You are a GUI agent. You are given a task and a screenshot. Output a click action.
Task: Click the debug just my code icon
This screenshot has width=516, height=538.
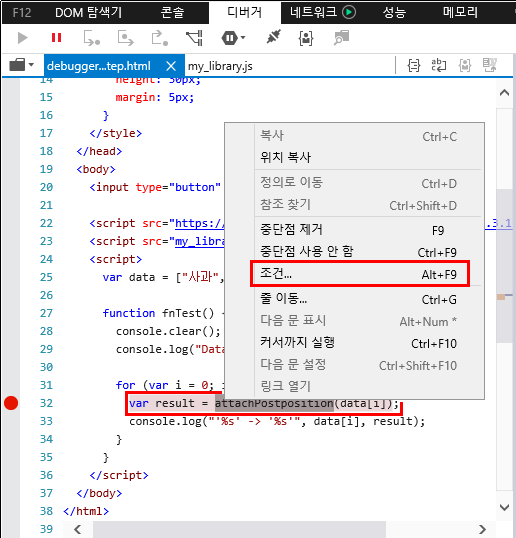(x=306, y=38)
